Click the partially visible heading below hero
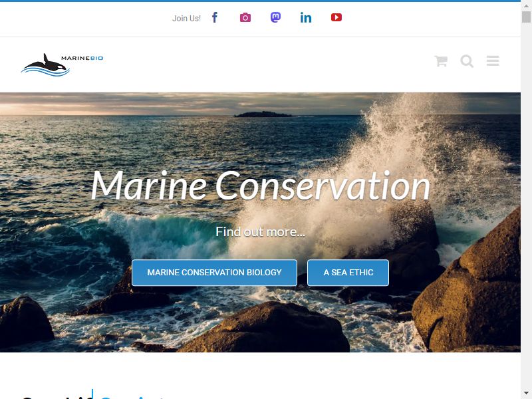The width and height of the screenshot is (532, 399). 93,395
